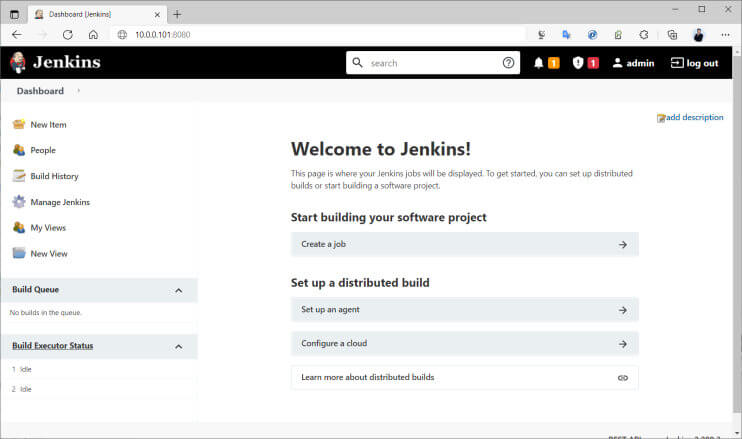The width and height of the screenshot is (742, 439).
Task: Open the New View menu link
Action: point(49,253)
